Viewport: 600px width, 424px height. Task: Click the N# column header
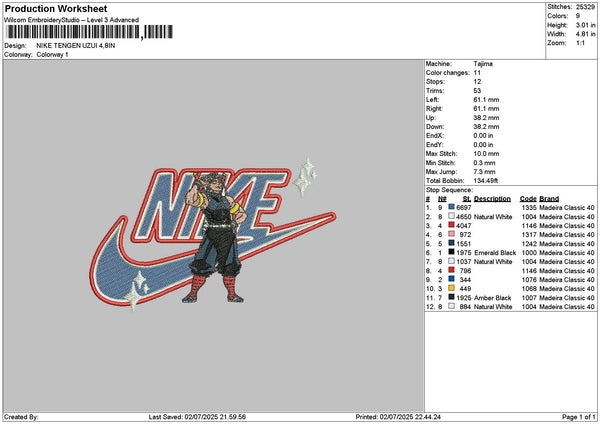pyautogui.click(x=442, y=199)
